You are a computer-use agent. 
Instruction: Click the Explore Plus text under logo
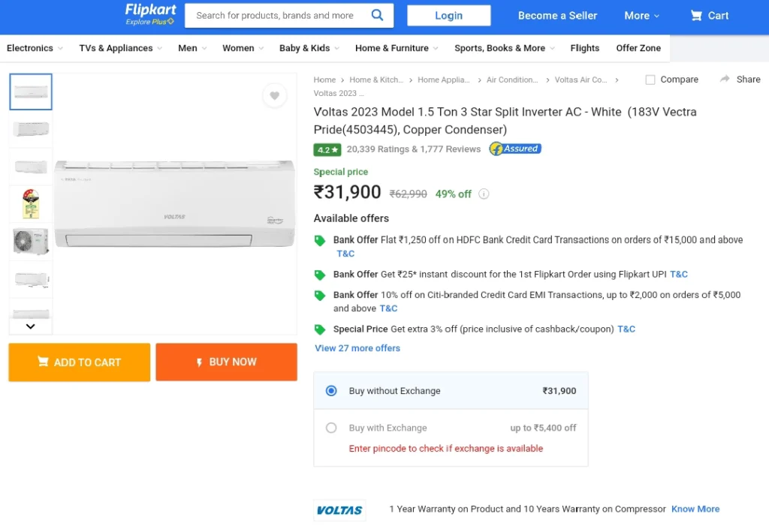coord(149,22)
